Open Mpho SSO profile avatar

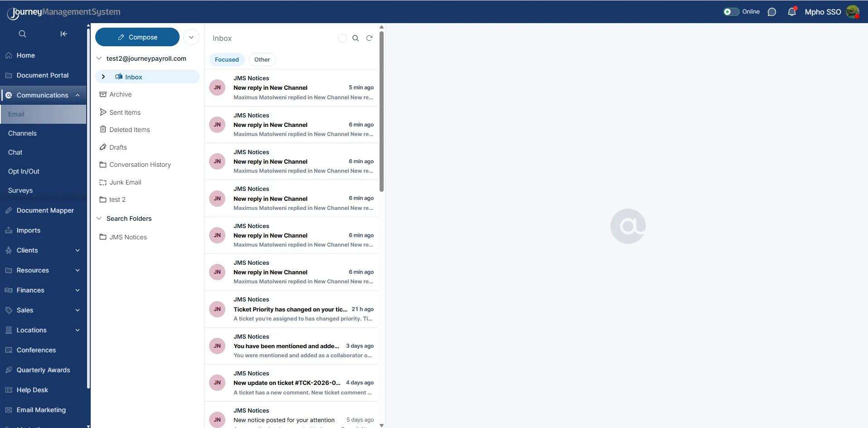pyautogui.click(x=853, y=12)
